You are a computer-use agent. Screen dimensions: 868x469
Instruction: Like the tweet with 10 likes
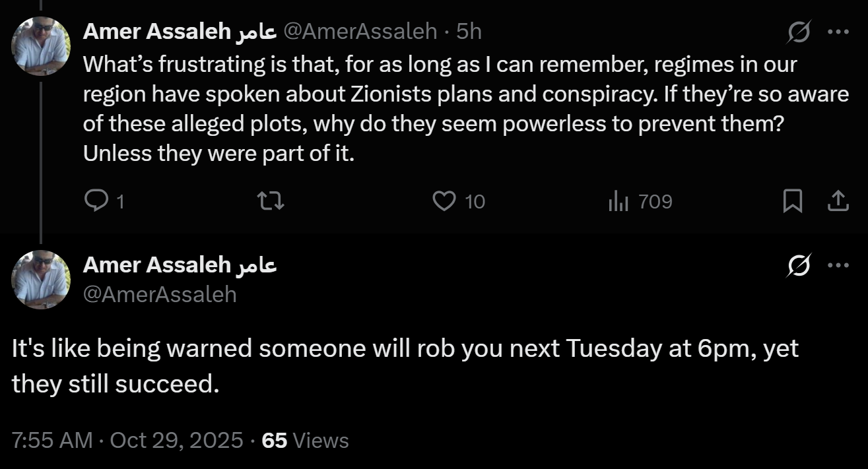click(x=444, y=201)
